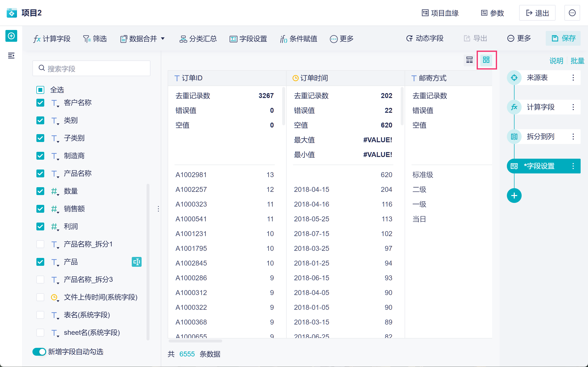The width and height of the screenshot is (588, 367).
Task: Open the type dropdown for the 类别 field
Action: (x=55, y=121)
